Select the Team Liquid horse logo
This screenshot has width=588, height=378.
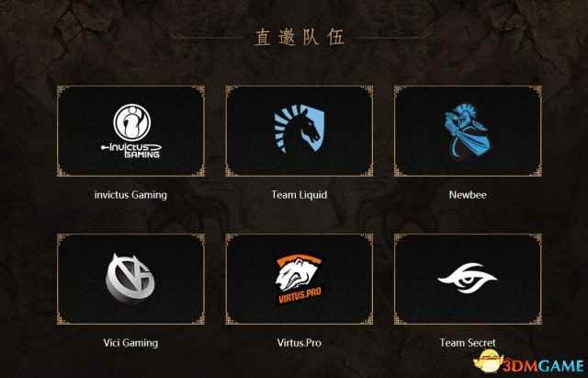click(299, 129)
